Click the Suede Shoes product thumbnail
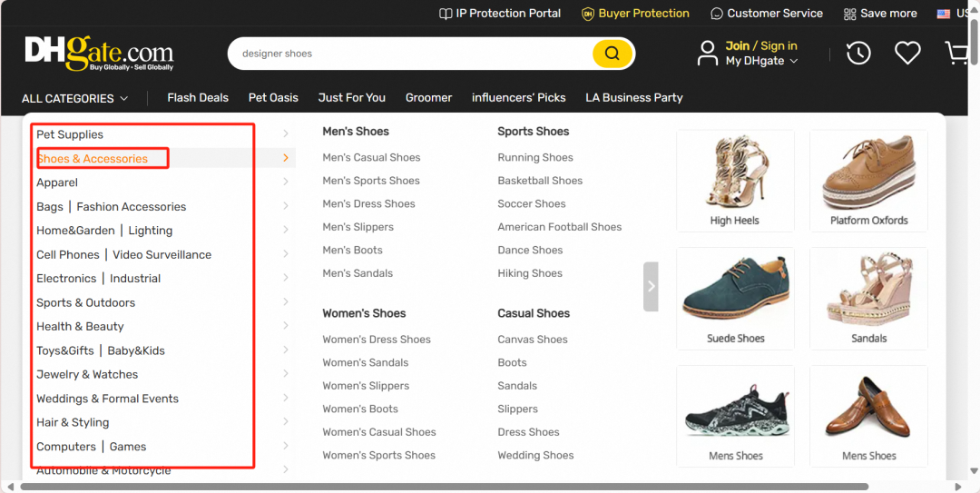The image size is (980, 493). [735, 298]
